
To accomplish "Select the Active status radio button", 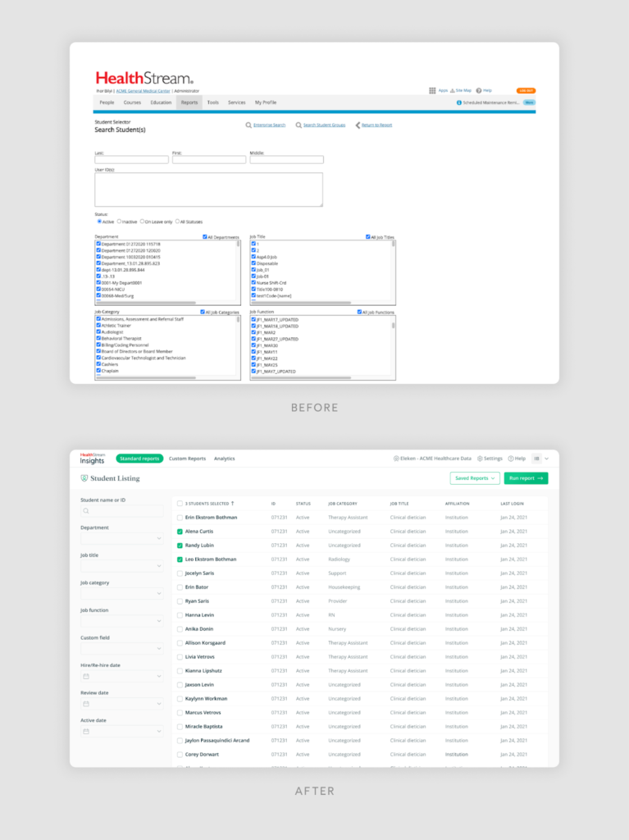I will pyautogui.click(x=99, y=221).
